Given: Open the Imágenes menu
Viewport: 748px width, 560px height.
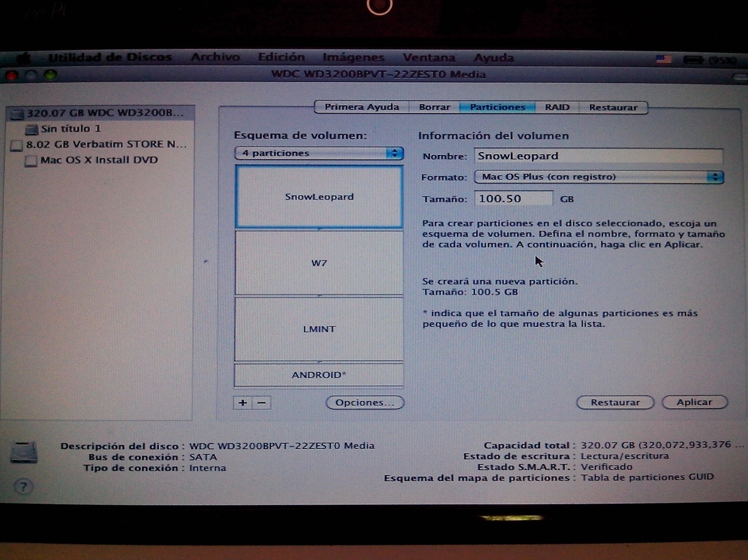Looking at the screenshot, I should click(x=353, y=57).
